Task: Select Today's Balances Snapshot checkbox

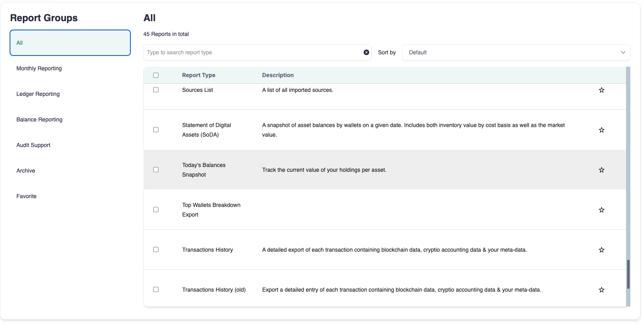Action: (x=156, y=170)
